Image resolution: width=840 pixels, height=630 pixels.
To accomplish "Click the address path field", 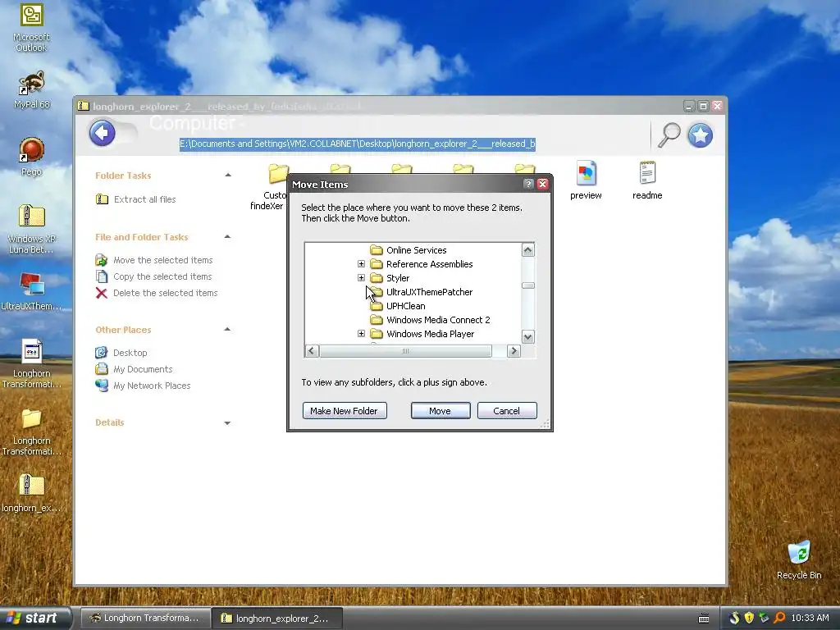I will point(358,144).
